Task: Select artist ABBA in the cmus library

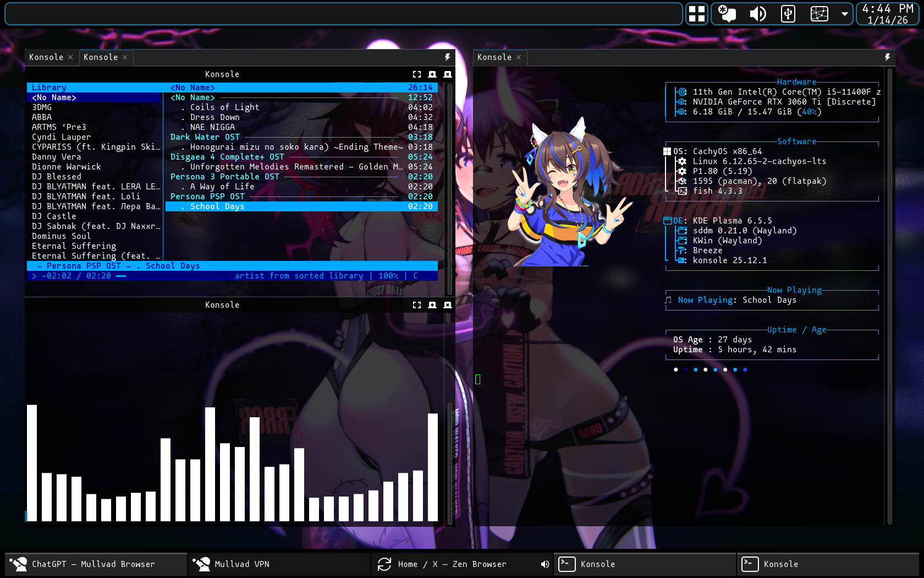Action: 42,117
